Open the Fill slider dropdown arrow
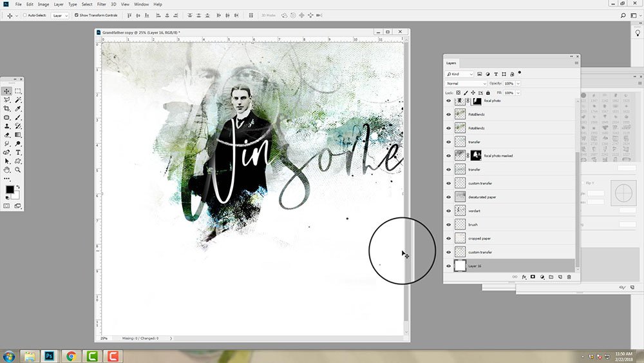This screenshot has height=363, width=644. 518,93
